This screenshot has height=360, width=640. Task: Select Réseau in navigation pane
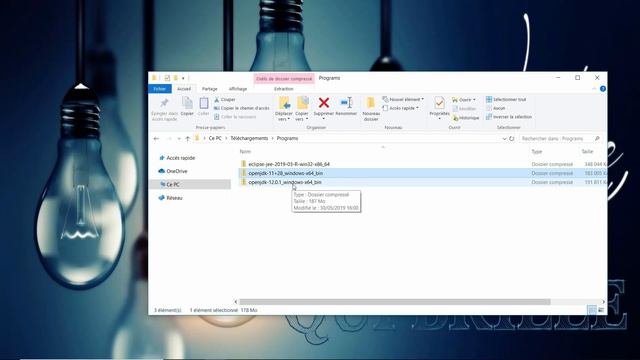pyautogui.click(x=174, y=198)
